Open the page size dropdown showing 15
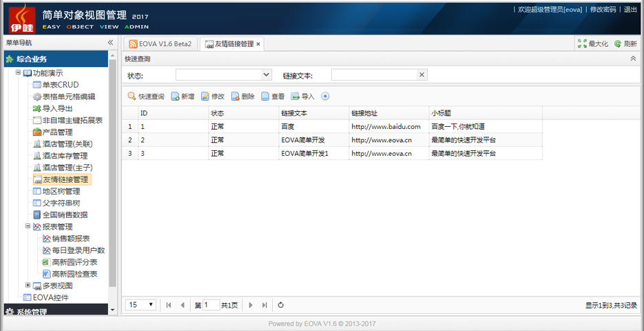 151,305
